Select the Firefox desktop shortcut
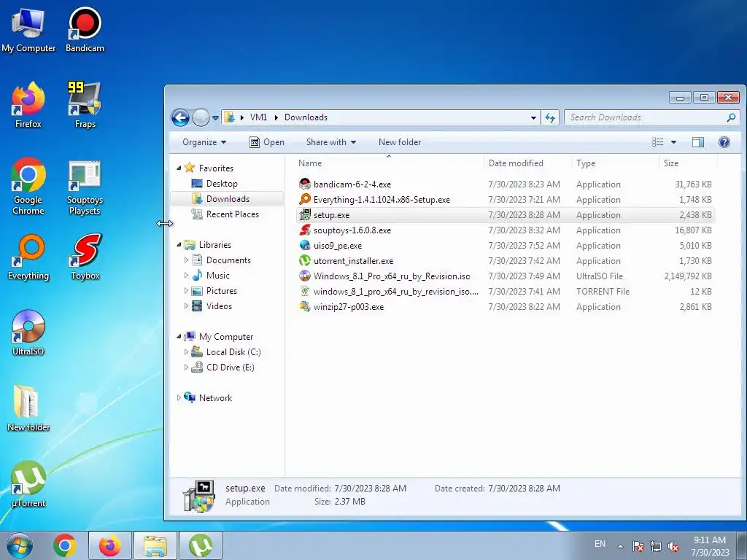Viewport: 747px width, 560px height. pos(28,105)
